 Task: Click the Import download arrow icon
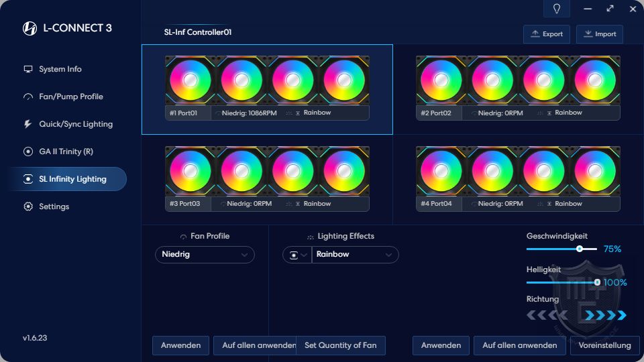coord(588,34)
